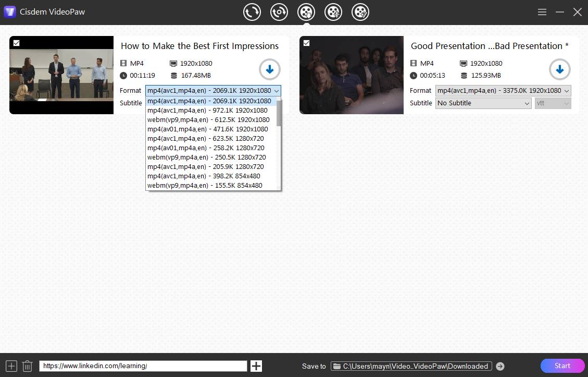Click the arrow icon beside the save path
The image size is (588, 377).
tap(501, 366)
